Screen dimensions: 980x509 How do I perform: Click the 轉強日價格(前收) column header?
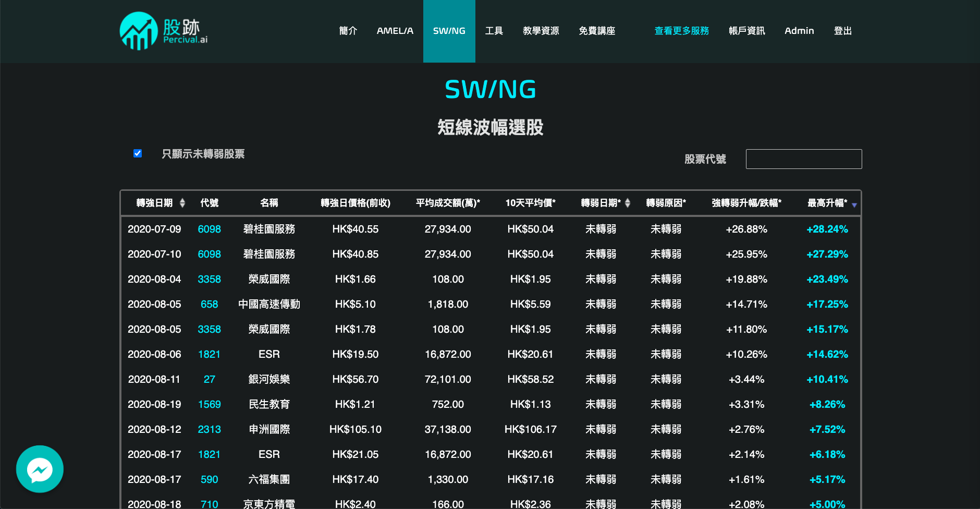[356, 203]
